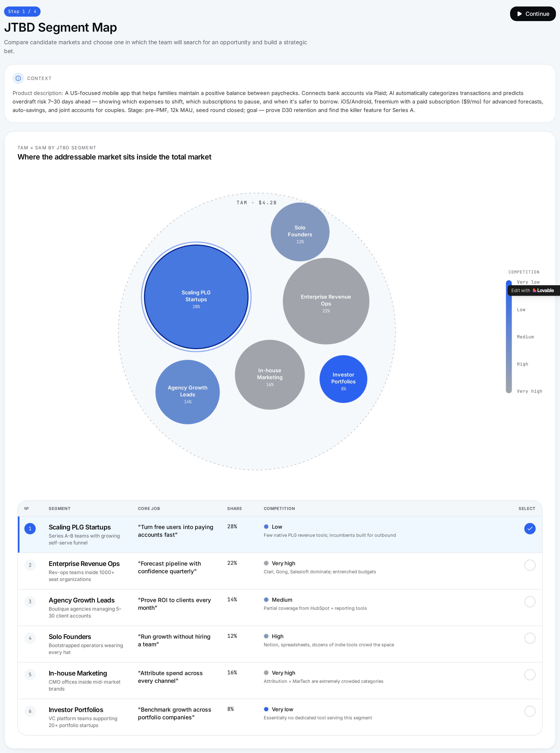Click the Very low legend label

[528, 282]
